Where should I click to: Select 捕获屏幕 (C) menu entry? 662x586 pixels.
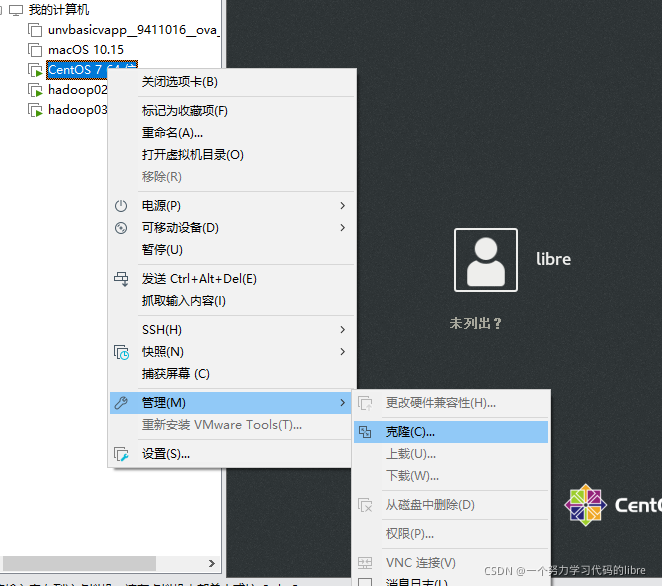click(x=231, y=374)
